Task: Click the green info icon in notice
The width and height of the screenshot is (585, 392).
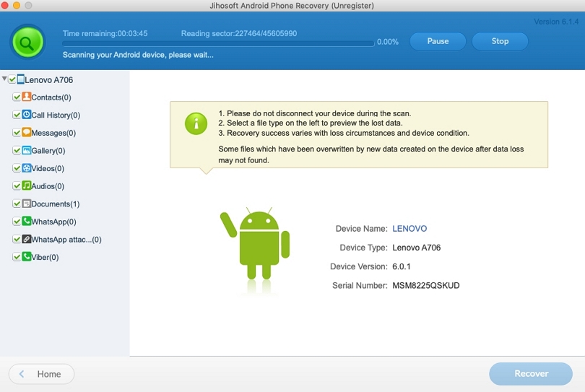Action: click(196, 123)
